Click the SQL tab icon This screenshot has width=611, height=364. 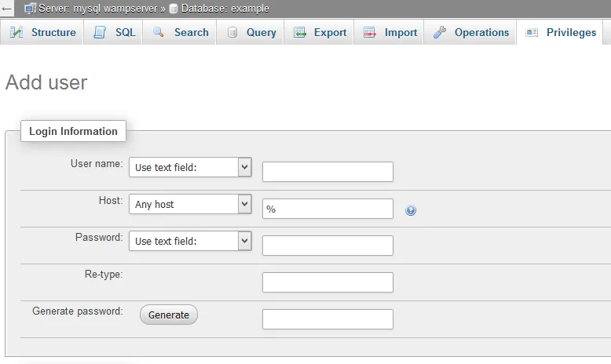pyautogui.click(x=100, y=33)
